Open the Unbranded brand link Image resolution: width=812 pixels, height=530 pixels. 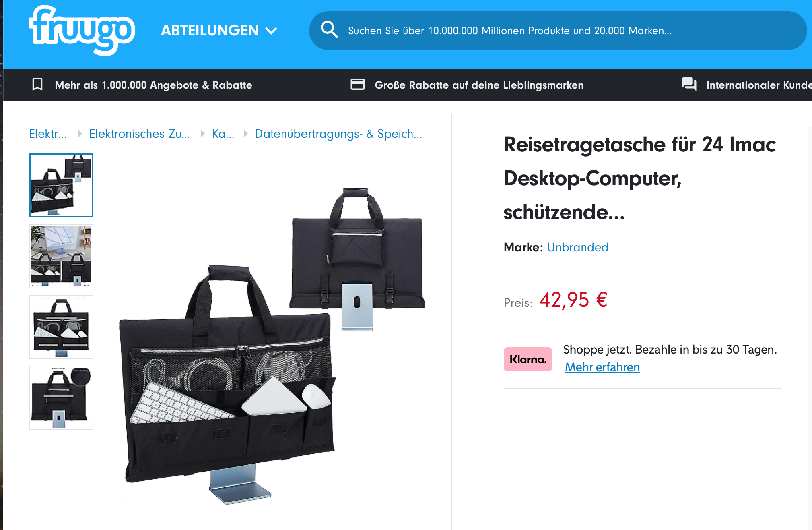click(x=577, y=247)
